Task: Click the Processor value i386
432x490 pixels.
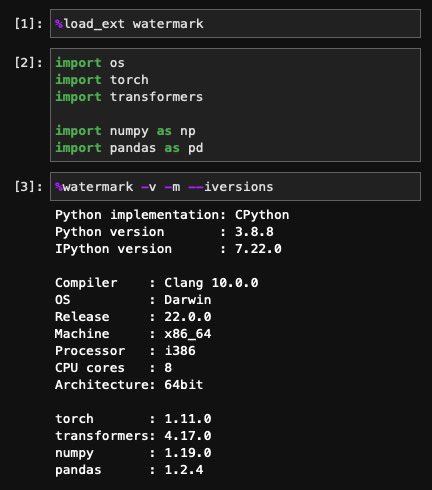Action: click(x=180, y=351)
